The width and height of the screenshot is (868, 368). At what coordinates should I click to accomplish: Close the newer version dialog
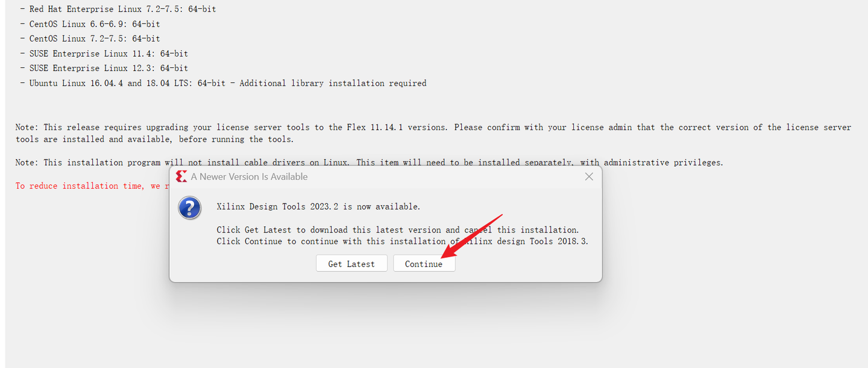click(589, 176)
